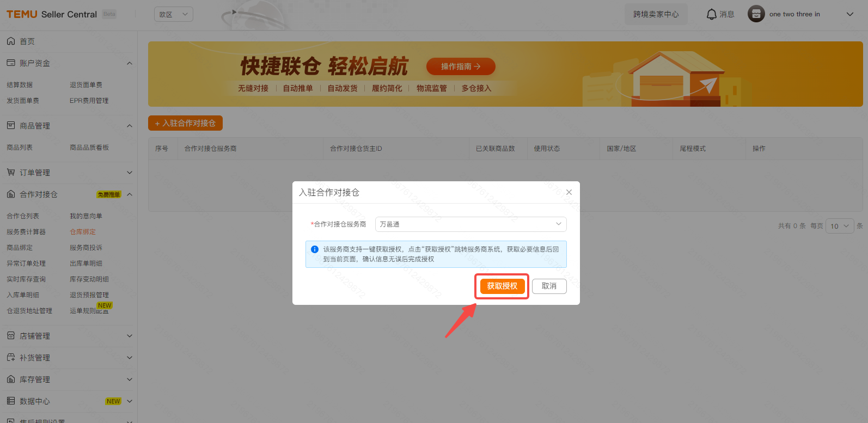Collapse the 账户资金 section chevron
868x423 pixels.
pos(130,63)
